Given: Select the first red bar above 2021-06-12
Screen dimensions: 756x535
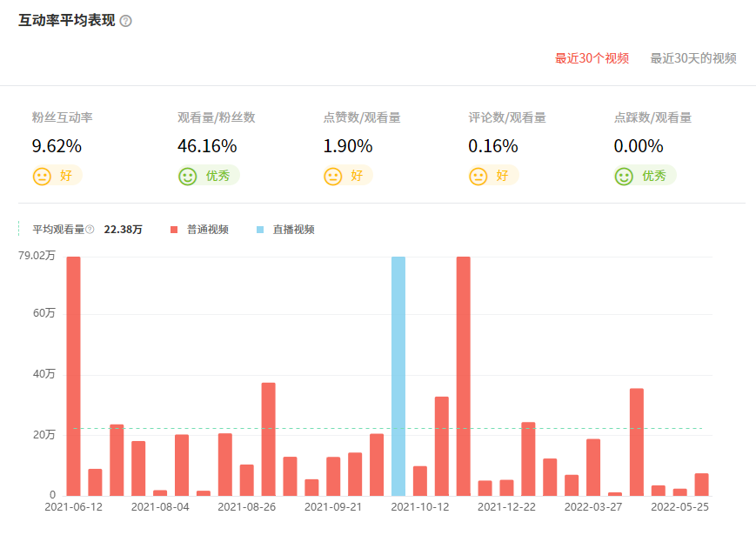Looking at the screenshot, I should [73, 376].
